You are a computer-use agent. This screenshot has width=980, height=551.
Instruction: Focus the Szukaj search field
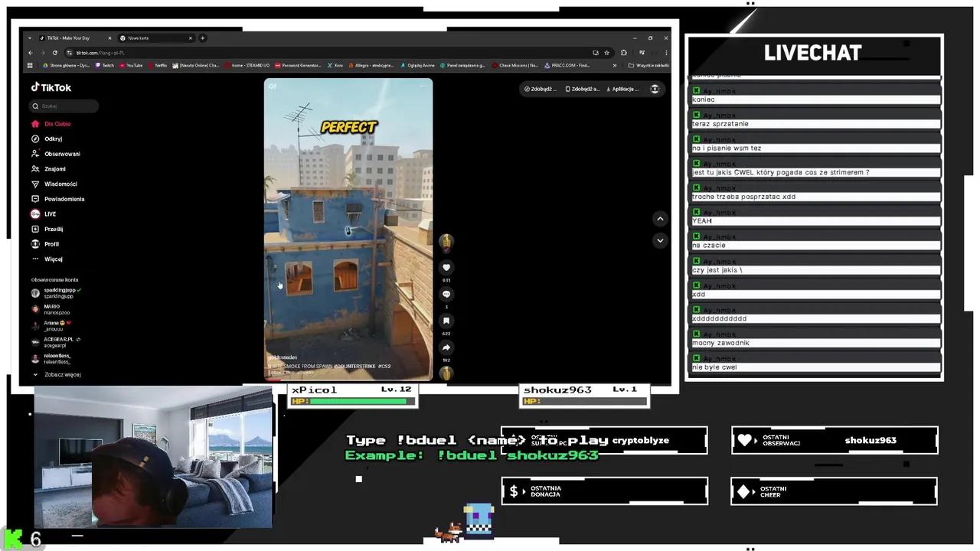pos(64,106)
